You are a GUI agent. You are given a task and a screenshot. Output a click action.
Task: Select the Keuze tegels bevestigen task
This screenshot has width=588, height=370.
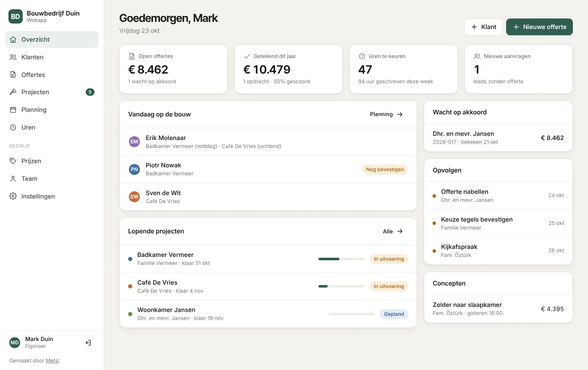click(498, 223)
